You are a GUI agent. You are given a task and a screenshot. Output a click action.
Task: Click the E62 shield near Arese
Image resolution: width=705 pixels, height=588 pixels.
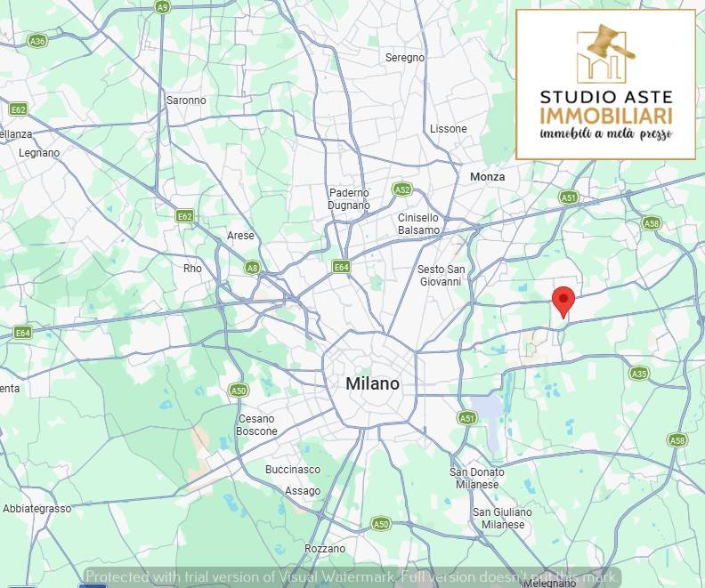[x=185, y=216]
